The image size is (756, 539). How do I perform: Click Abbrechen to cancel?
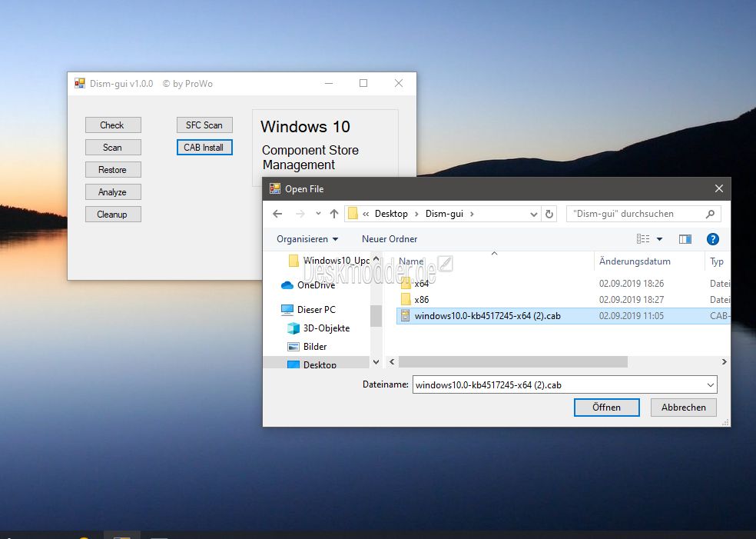(x=683, y=408)
